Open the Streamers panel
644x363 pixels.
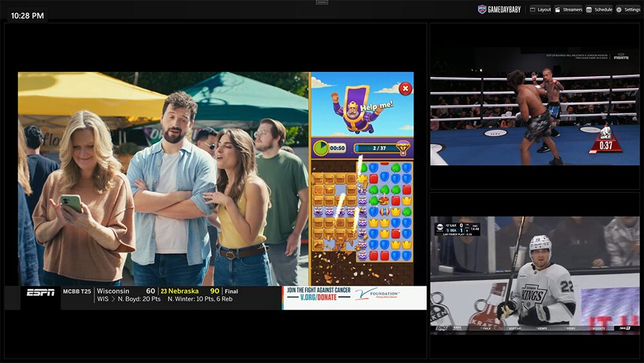pyautogui.click(x=568, y=10)
